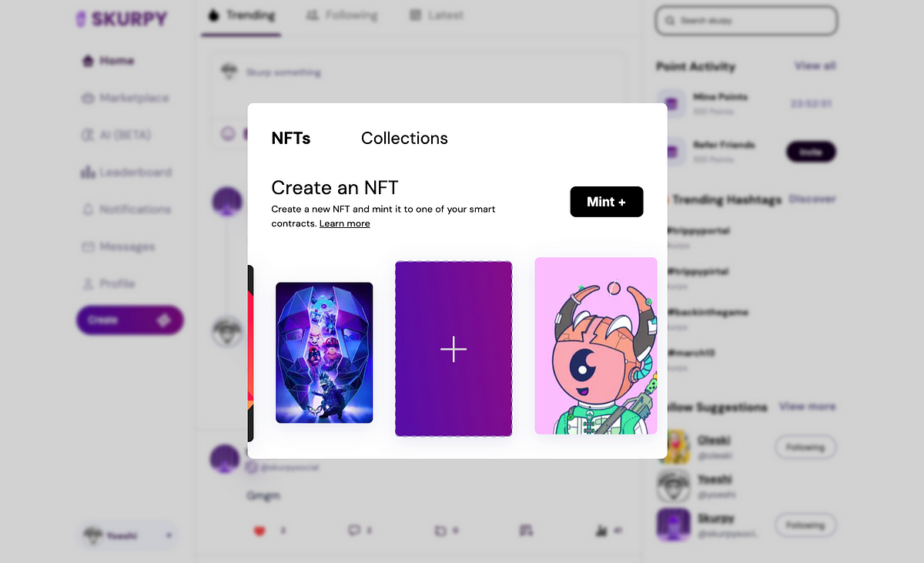This screenshot has width=924, height=563.
Task: Follow the Learn more link
Action: (x=345, y=223)
